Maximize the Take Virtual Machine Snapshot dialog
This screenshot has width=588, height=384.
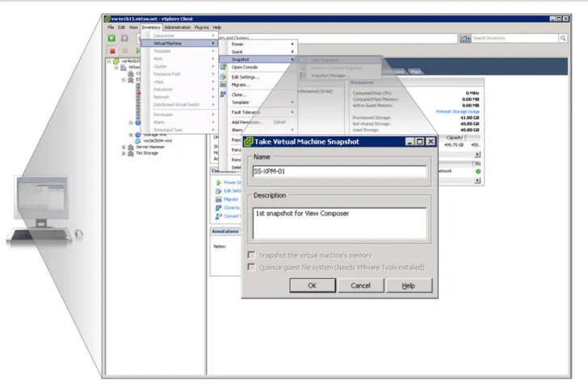pyautogui.click(x=420, y=142)
